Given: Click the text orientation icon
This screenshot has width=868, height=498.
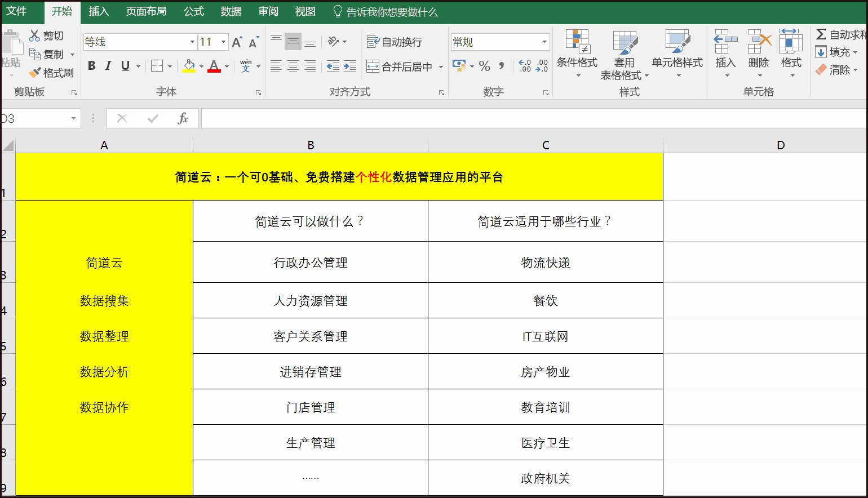Looking at the screenshot, I should pyautogui.click(x=334, y=41).
